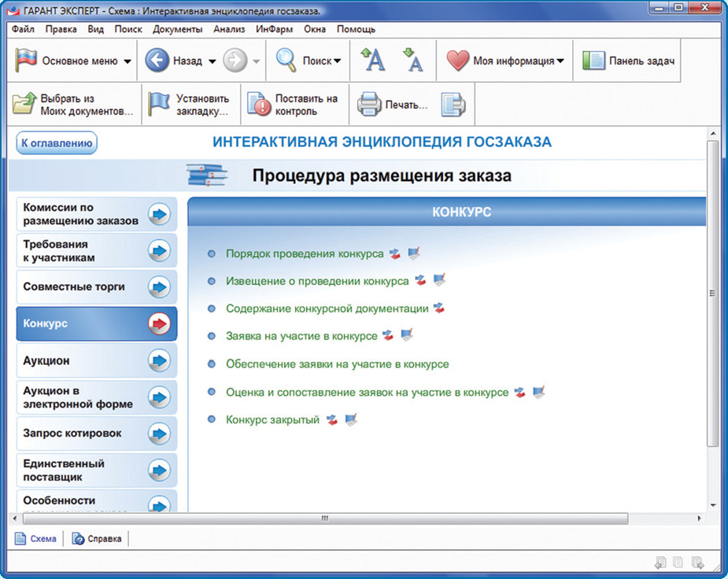Select Запрос котировок in the sidebar
Viewport: 728px width, 579px height.
tap(72, 433)
